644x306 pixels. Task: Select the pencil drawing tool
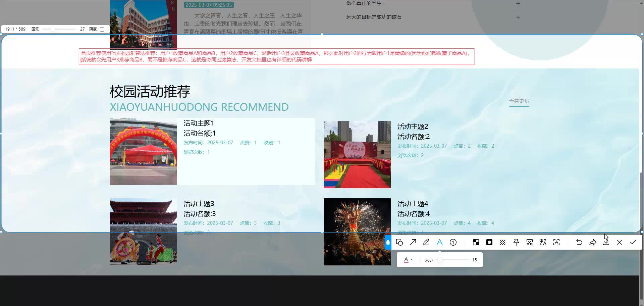coord(426,242)
